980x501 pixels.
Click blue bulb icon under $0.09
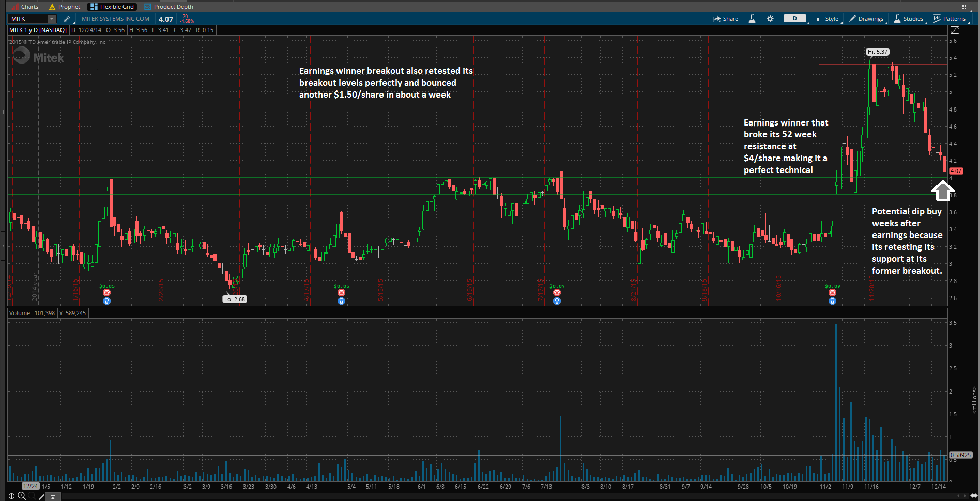coord(832,301)
